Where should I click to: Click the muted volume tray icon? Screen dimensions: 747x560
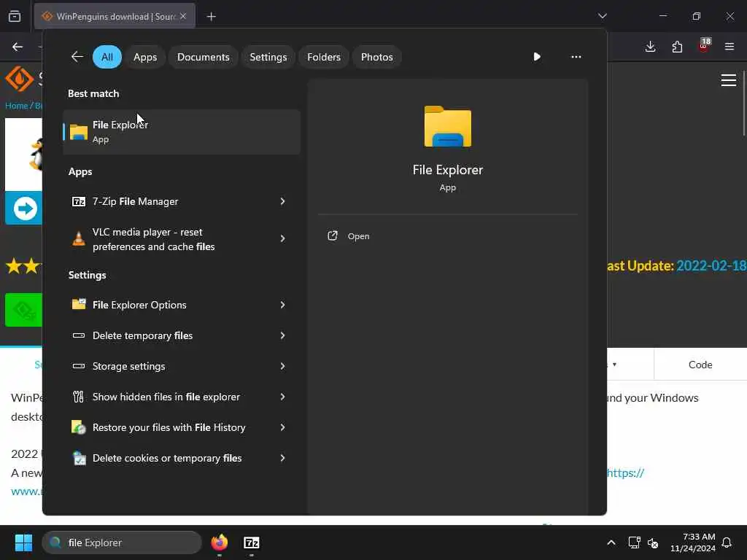click(x=653, y=542)
